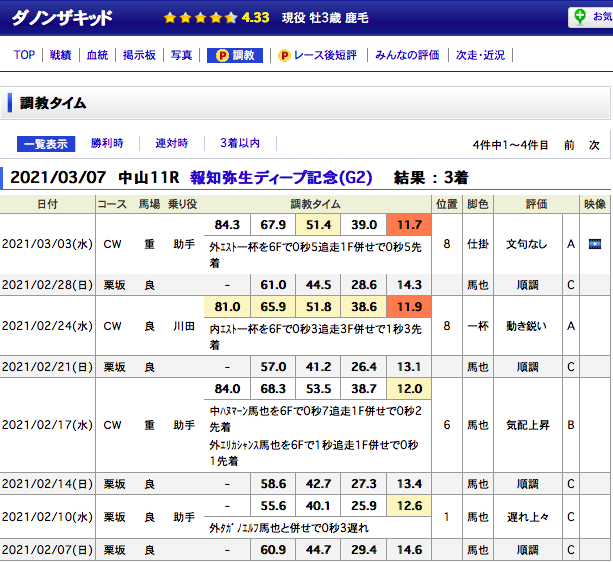The width and height of the screenshot is (613, 562).
Task: Click the orange 11.9 time cell
Action: 409,307
